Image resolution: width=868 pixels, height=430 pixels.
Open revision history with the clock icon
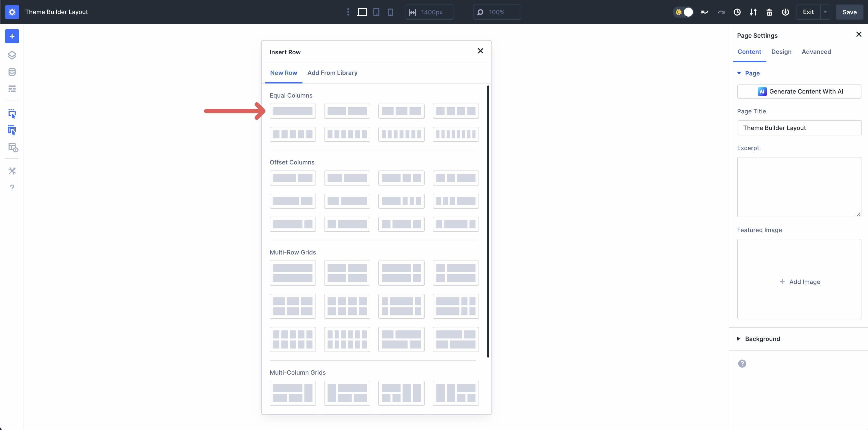(737, 12)
